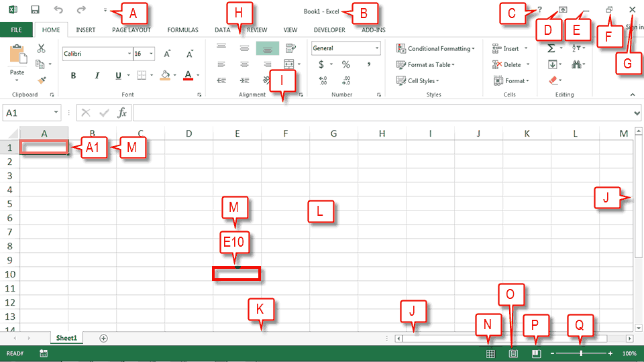Toggle Wrap Text
This screenshot has width=644, height=362.
click(x=290, y=48)
